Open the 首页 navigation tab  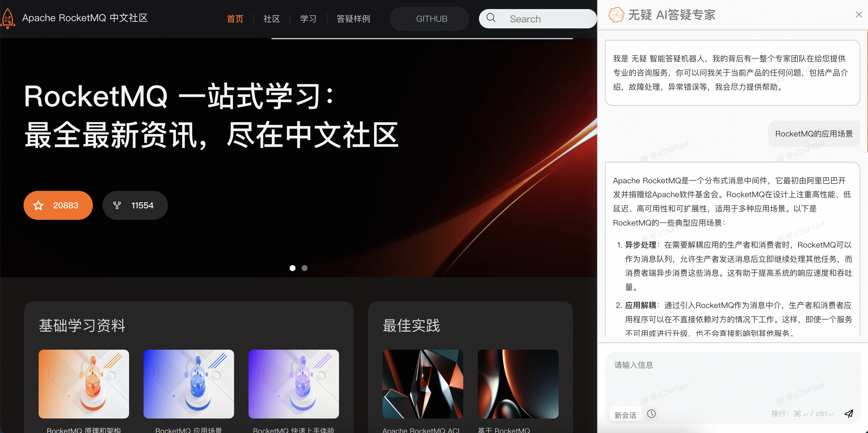(235, 19)
